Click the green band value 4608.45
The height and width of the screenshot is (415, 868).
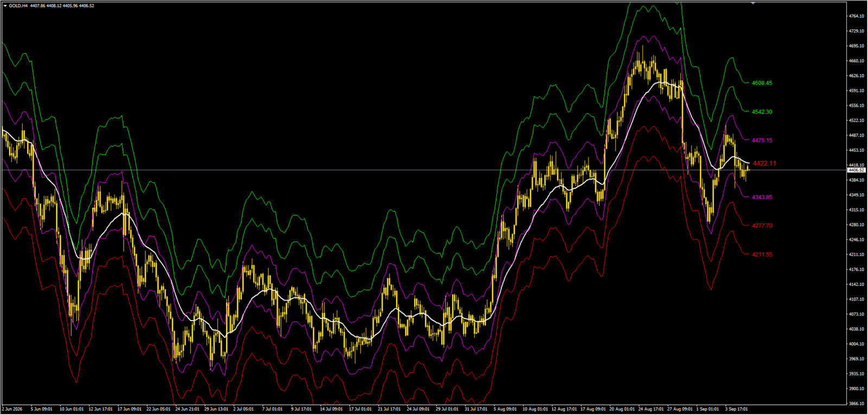[x=762, y=83]
